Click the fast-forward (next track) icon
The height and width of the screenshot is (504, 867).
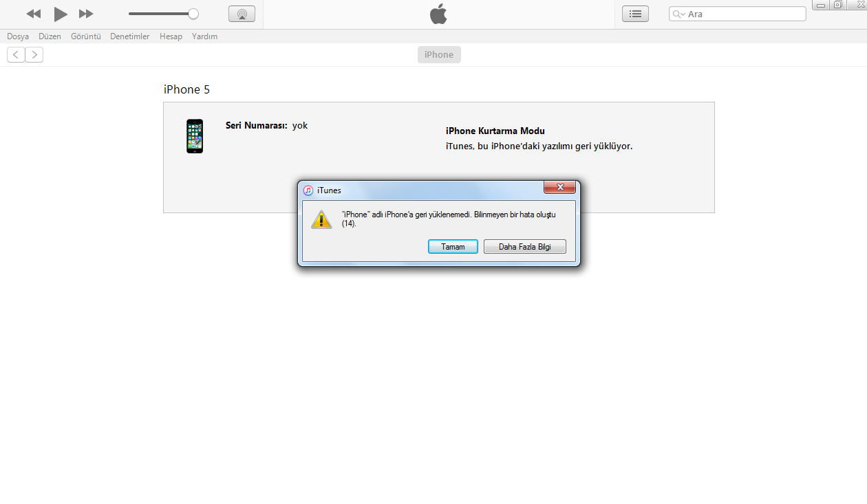[86, 14]
